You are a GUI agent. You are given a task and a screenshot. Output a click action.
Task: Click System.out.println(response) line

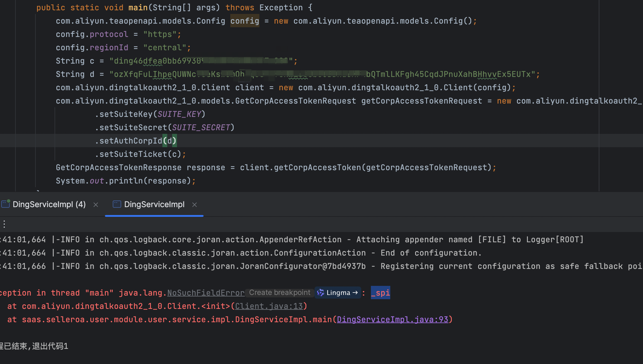(x=126, y=181)
